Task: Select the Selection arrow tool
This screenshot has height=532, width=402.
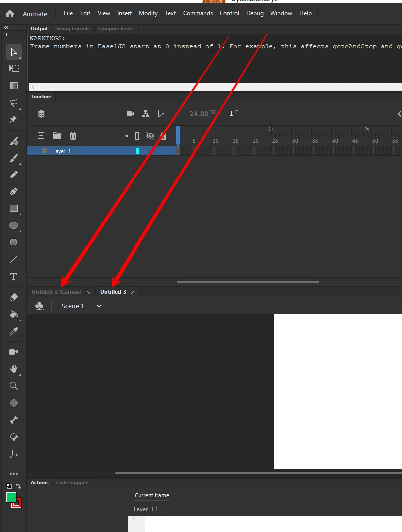Action: pos(14,52)
